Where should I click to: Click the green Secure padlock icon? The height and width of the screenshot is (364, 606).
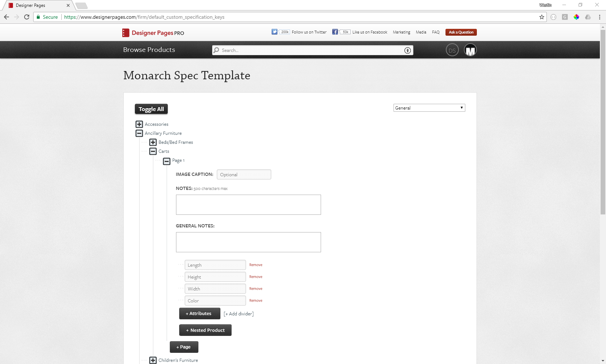38,17
